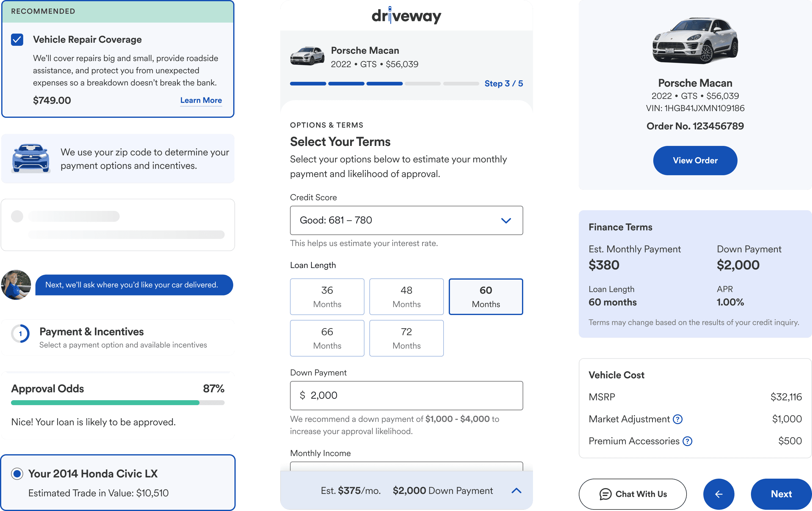Click the Down Payment input field
The image size is (812, 511).
406,395
